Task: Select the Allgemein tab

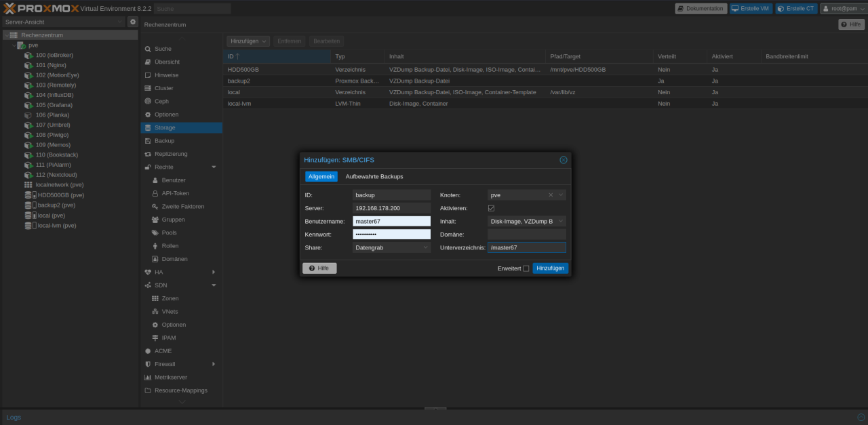Action: [321, 176]
